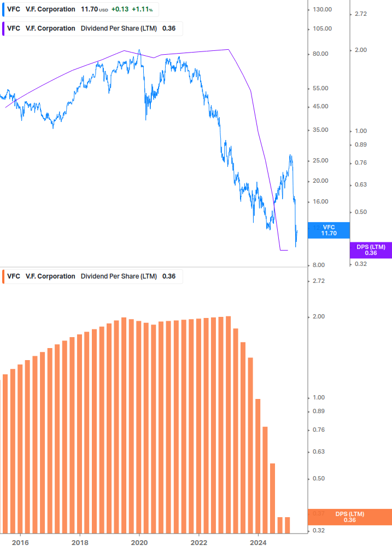Click the blue VFC 11.70 price tag
The height and width of the screenshot is (550, 392).
(x=329, y=230)
